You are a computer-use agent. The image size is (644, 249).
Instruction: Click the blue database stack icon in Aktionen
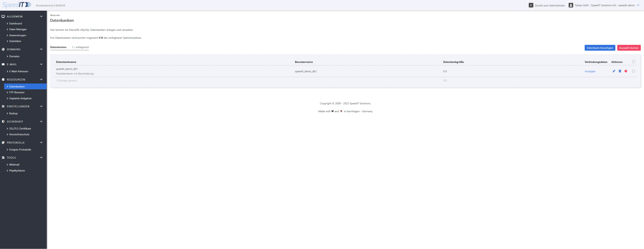click(x=620, y=71)
